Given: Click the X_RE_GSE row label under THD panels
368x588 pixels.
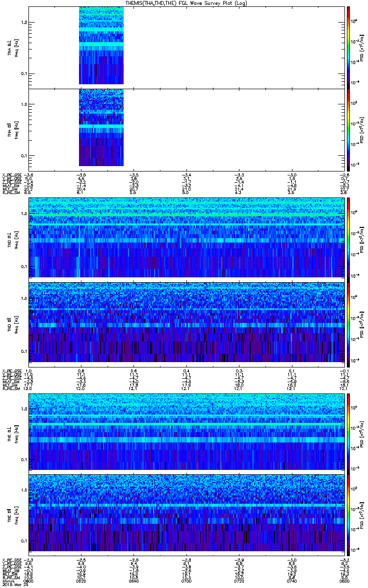Looking at the screenshot, I should [x=11, y=371].
